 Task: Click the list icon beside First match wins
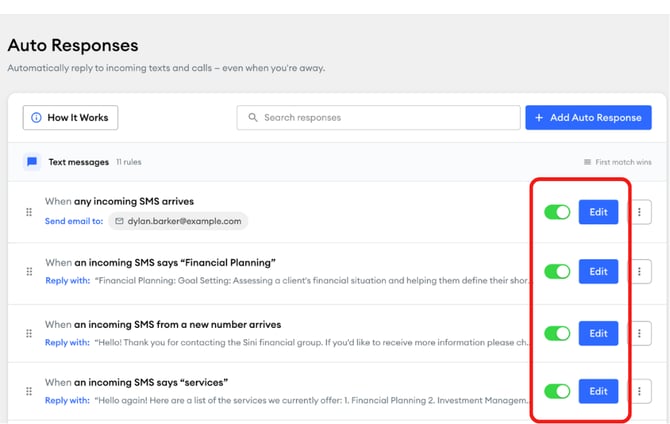click(x=588, y=162)
